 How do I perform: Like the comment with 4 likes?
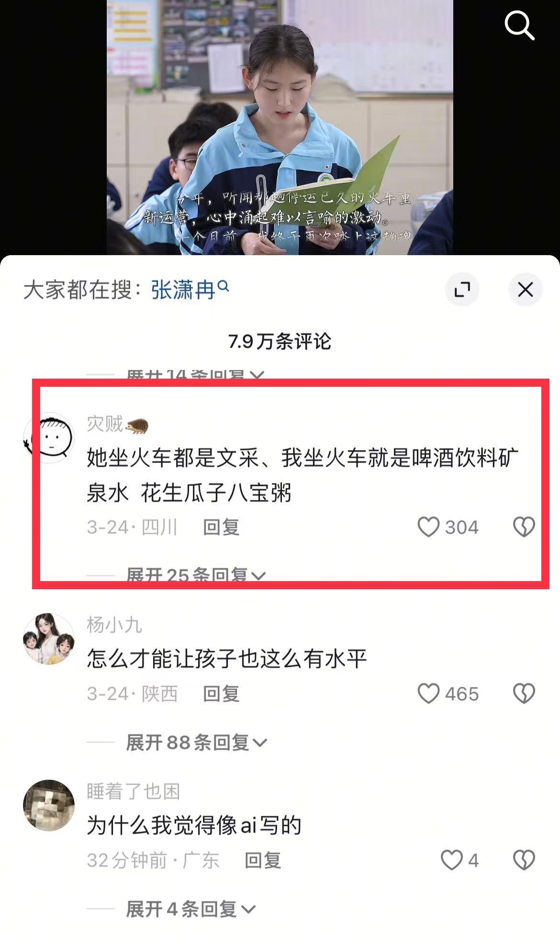click(x=451, y=860)
